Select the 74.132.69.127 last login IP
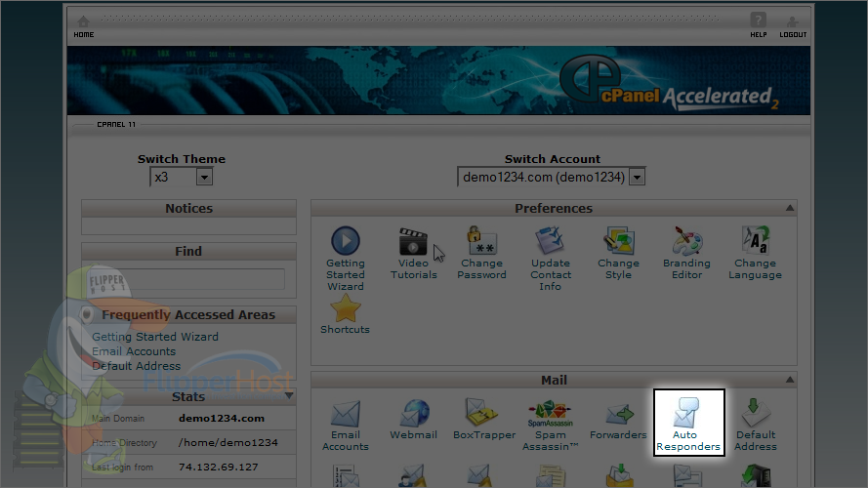Screen dimensions: 868x488 (x=218, y=467)
